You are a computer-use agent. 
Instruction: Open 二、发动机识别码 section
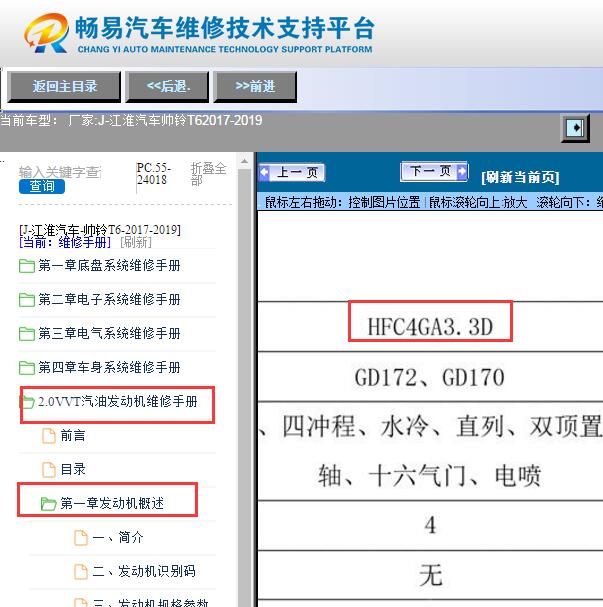point(144,571)
